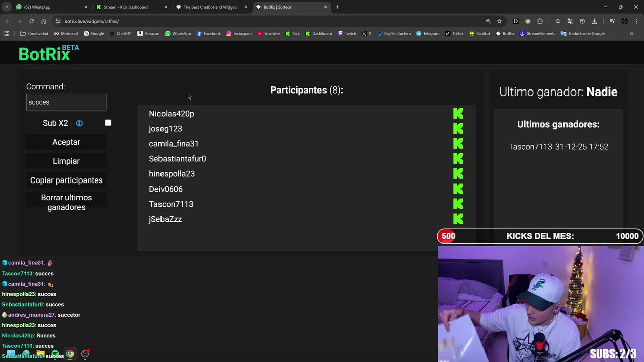Image resolution: width=644 pixels, height=362 pixels.
Task: Open the Instagram bookmark
Action: pyautogui.click(x=239, y=34)
